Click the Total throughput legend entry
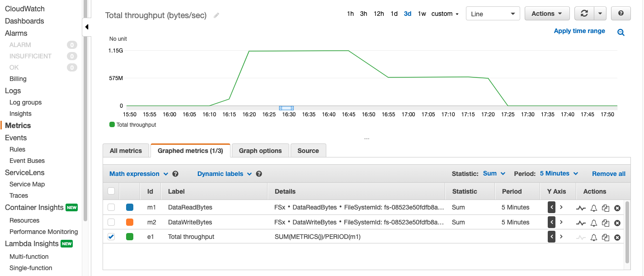 (132, 124)
